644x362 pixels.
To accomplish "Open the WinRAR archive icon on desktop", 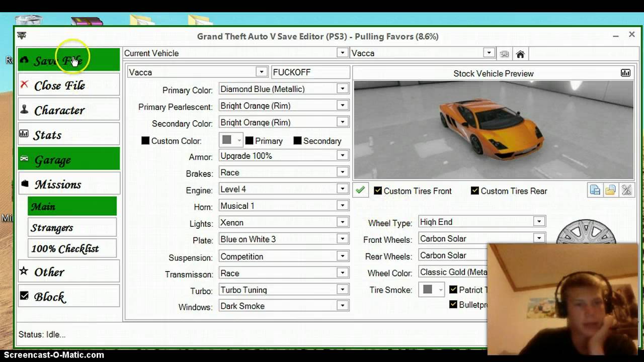I will pyautogui.click(x=87, y=21).
